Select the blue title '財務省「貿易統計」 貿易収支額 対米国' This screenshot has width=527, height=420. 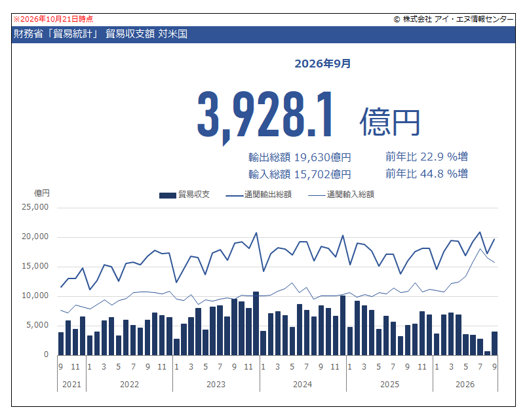(100, 34)
